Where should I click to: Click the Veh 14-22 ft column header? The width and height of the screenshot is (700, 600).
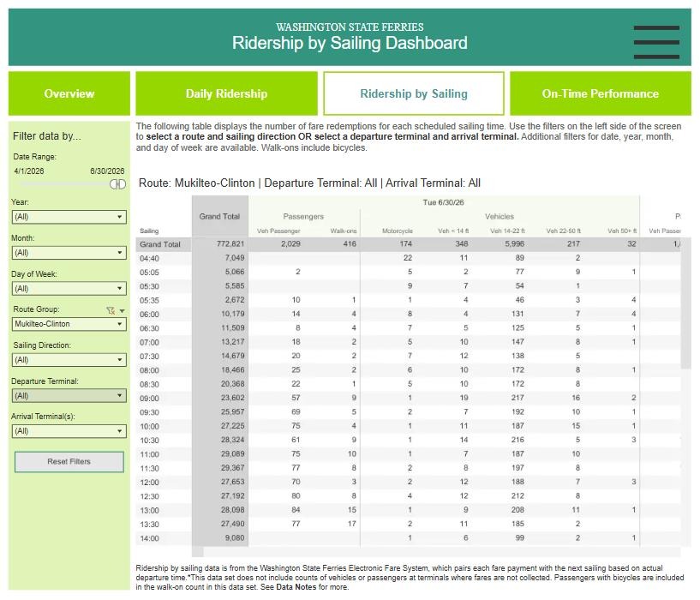(x=507, y=231)
